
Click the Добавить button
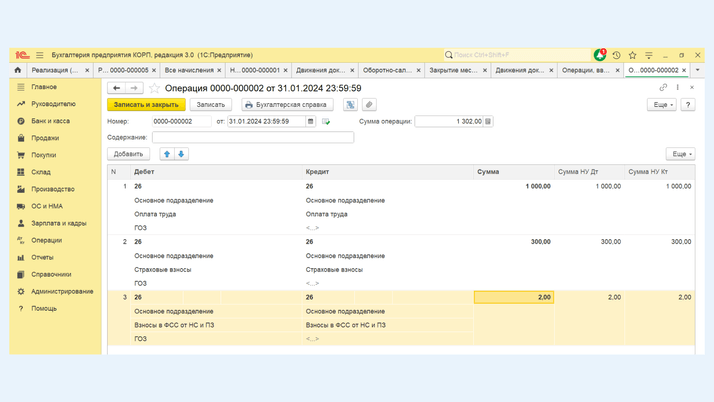(128, 154)
